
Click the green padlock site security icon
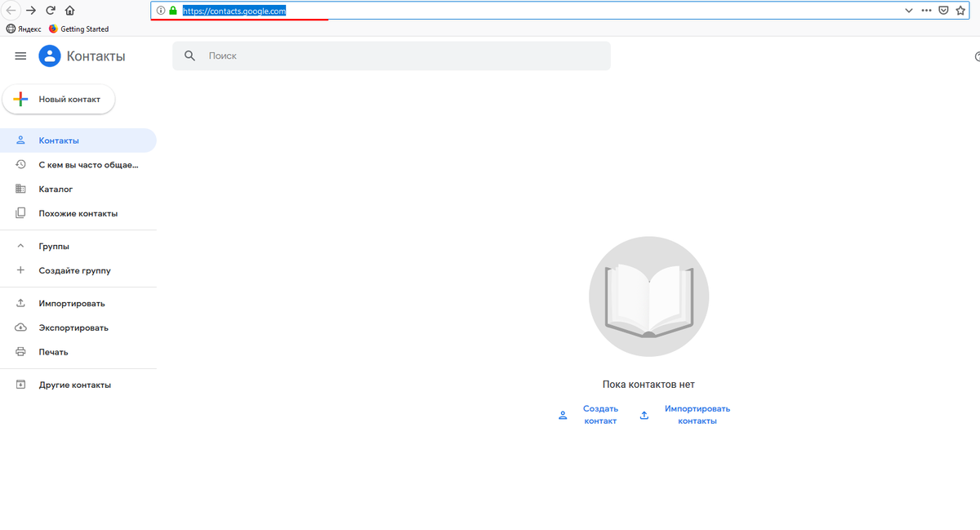(173, 11)
